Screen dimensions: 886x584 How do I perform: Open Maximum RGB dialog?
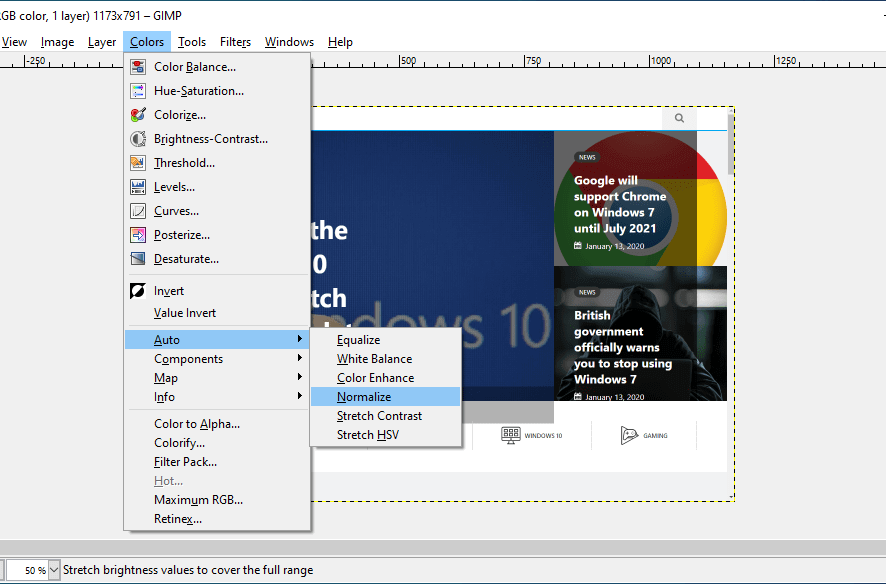pos(217,500)
